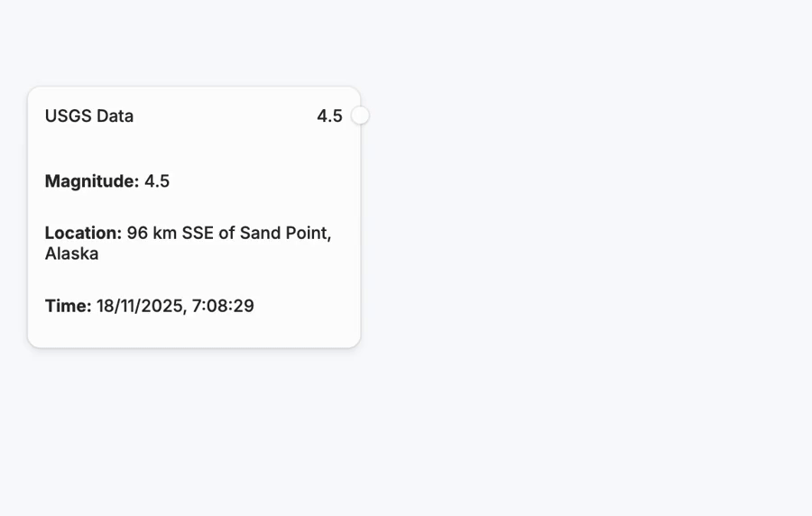
Task: Click the bold Time label
Action: (69, 306)
